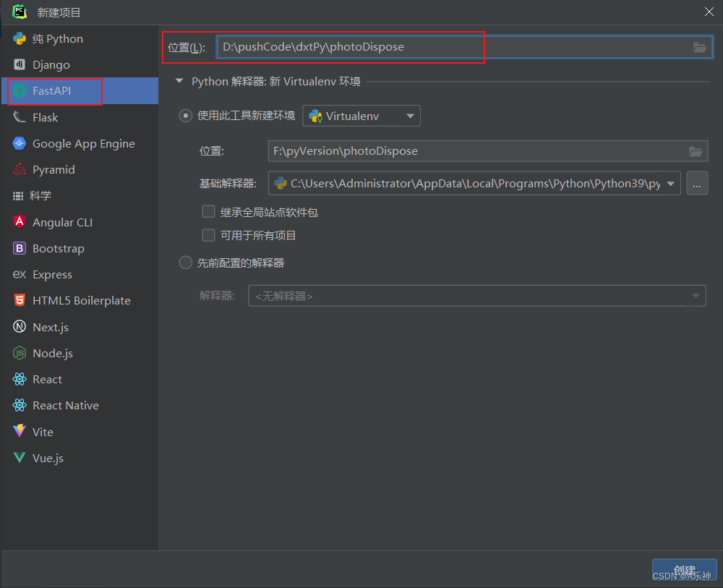Click the Vue.js V icon
Screen dimensions: 723x588
tap(20, 458)
